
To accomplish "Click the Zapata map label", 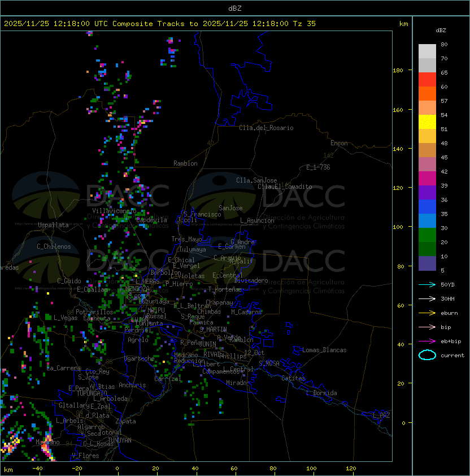I will (x=125, y=421).
